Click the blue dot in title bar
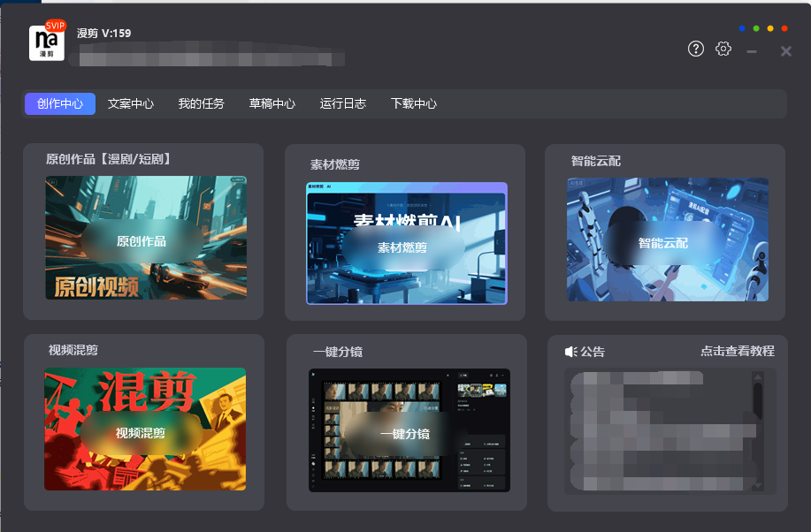811x532 pixels. pyautogui.click(x=742, y=28)
